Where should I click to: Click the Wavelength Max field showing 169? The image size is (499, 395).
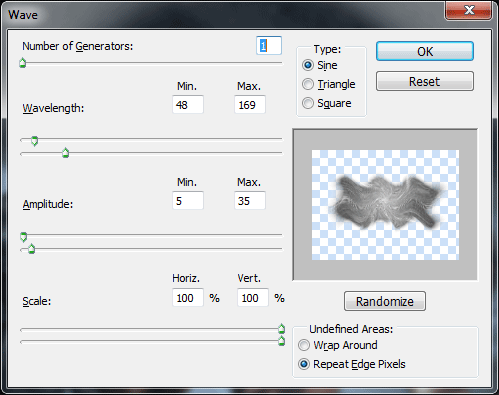(250, 105)
